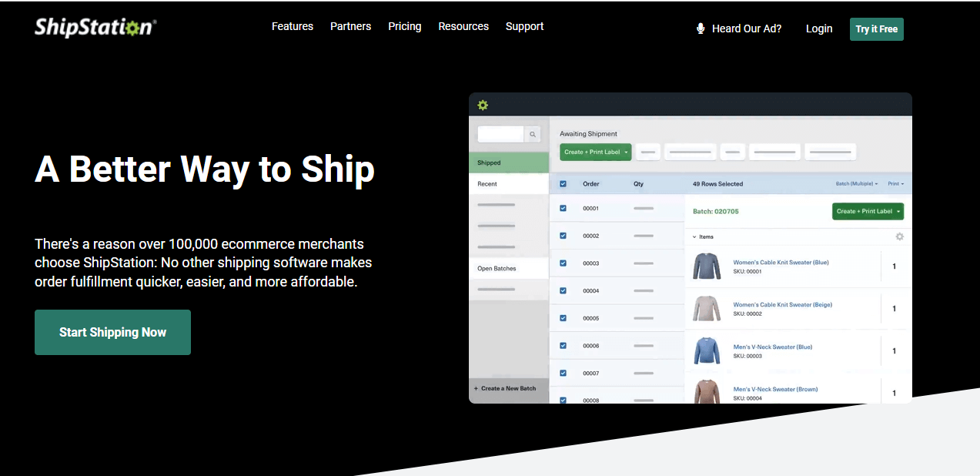
Task: Toggle checkbox for order 00001
Action: [563, 208]
